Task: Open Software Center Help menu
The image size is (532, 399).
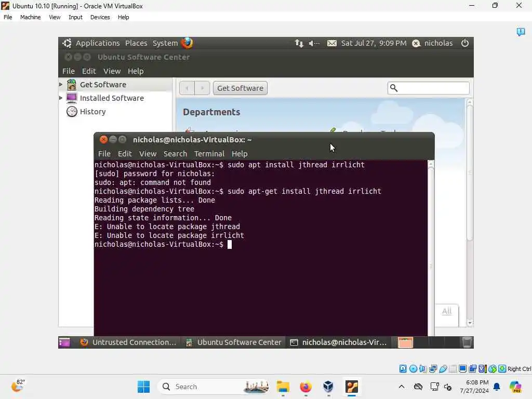Action: 136,71
